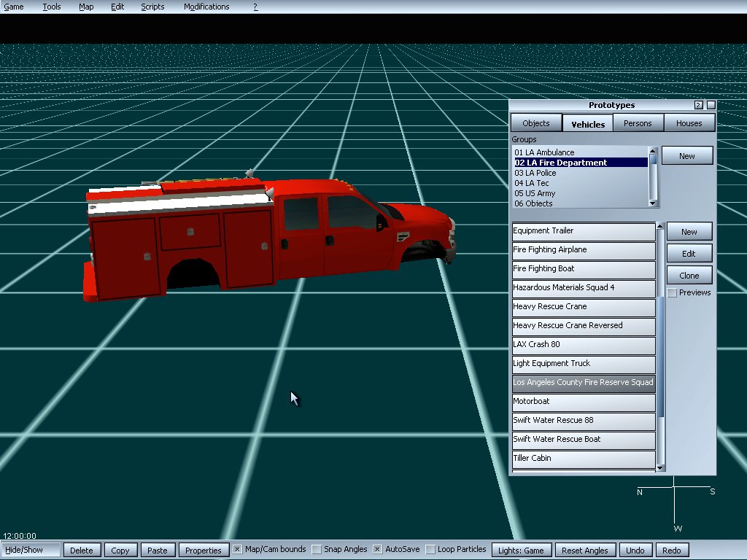Open the Hide/Show field in bottom bar
The width and height of the screenshot is (747, 560).
coord(31,550)
